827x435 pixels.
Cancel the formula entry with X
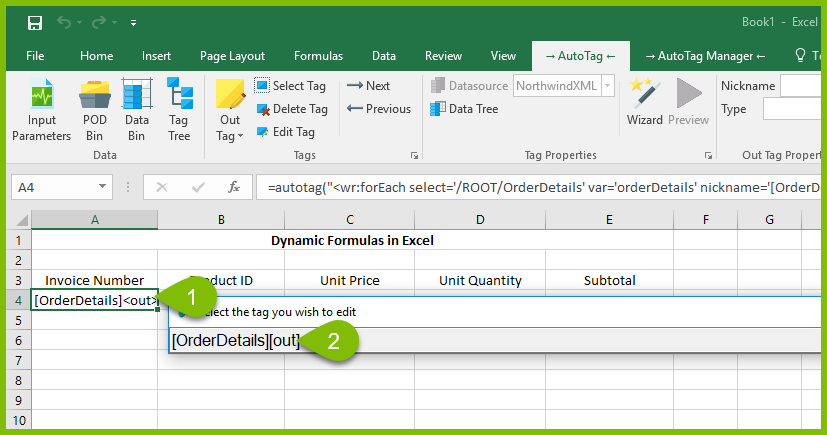(x=162, y=187)
